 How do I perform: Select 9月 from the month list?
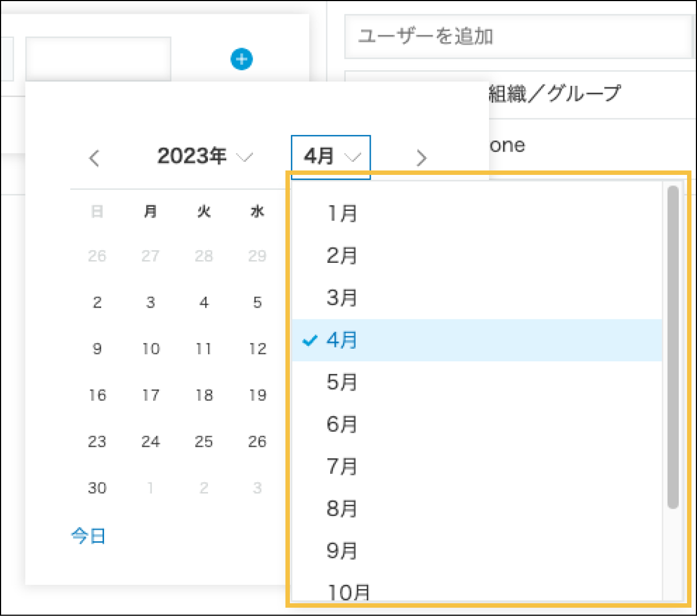click(342, 551)
